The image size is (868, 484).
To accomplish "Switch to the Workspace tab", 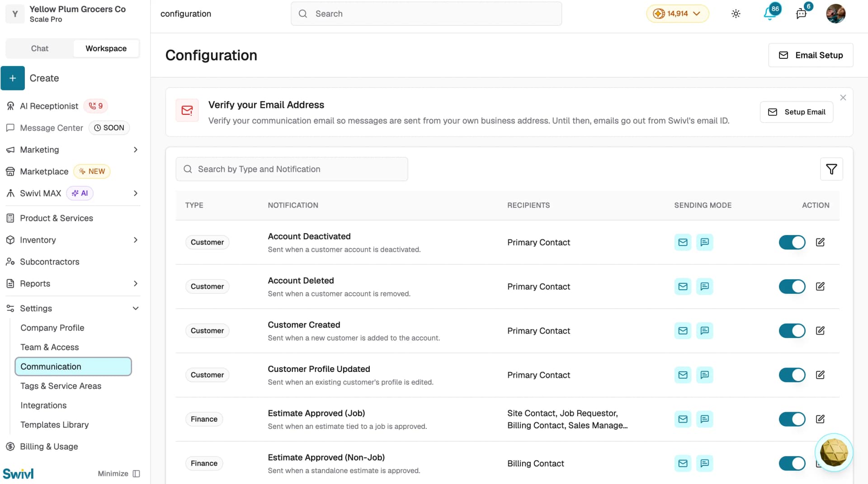I will [x=106, y=48].
